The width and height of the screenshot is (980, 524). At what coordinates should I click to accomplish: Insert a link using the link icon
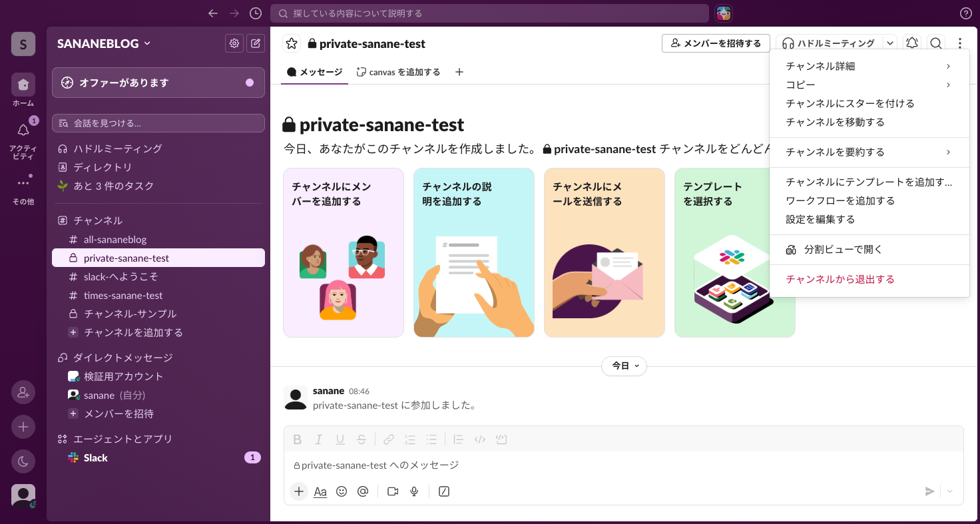(389, 439)
